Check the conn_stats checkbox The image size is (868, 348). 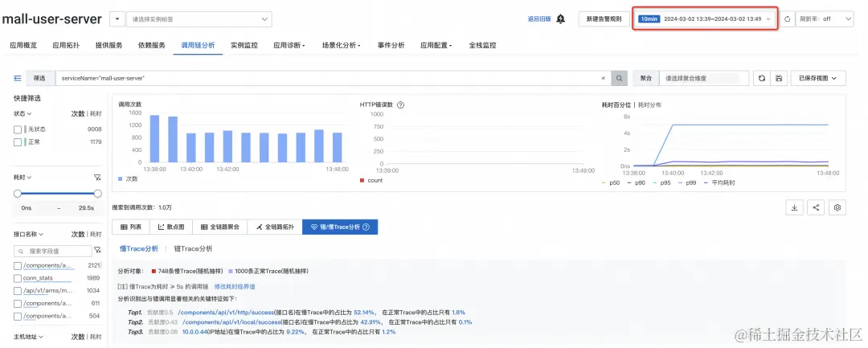(18, 278)
